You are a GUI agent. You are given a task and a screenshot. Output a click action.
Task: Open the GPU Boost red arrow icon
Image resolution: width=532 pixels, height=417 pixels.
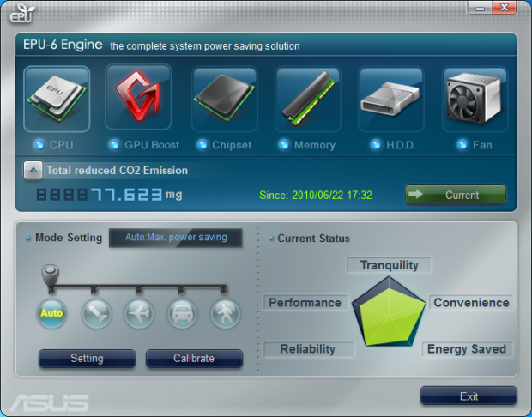[x=138, y=97]
